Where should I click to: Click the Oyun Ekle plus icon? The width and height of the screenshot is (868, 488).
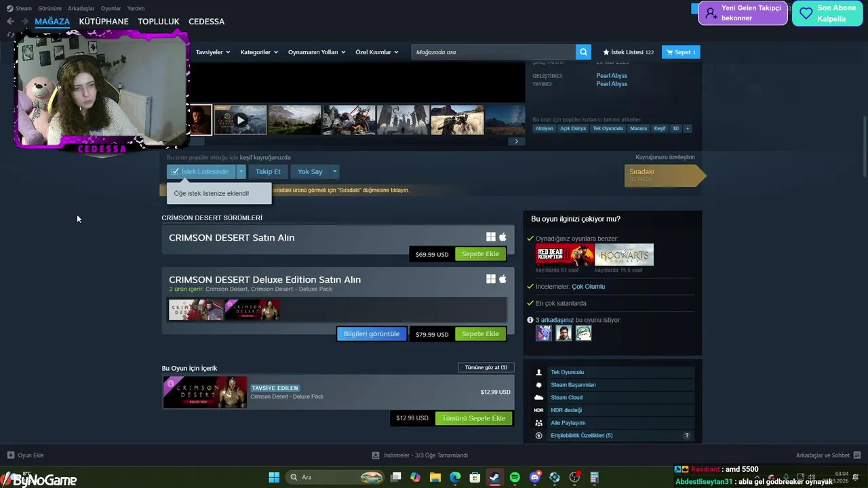(10, 455)
